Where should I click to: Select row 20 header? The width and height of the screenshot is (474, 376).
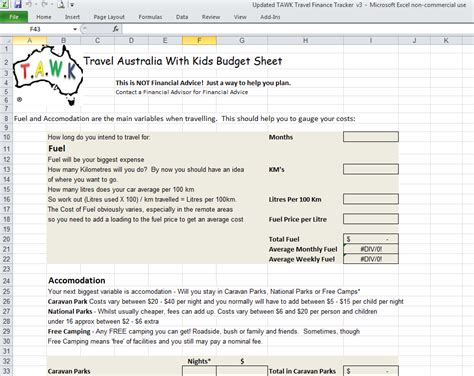[x=6, y=239]
